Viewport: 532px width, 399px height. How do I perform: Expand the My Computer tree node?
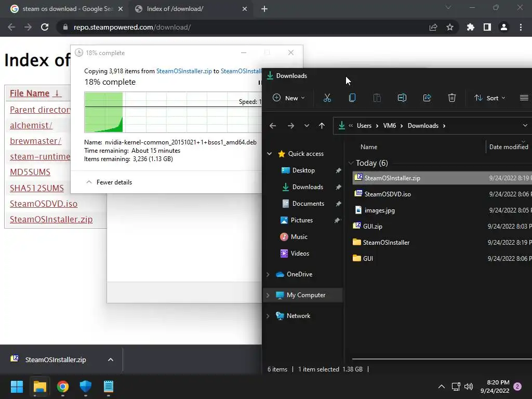click(x=268, y=295)
